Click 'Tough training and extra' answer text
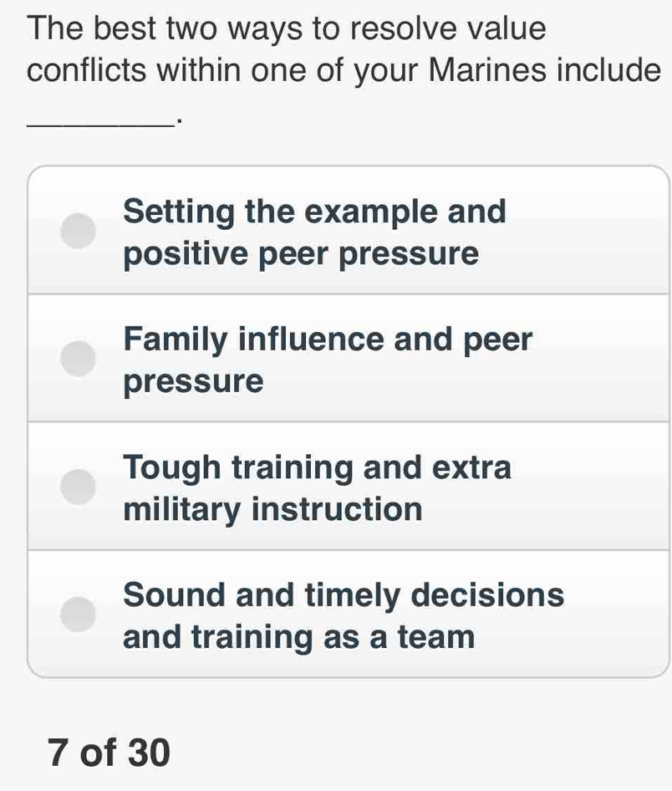The width and height of the screenshot is (672, 791). coord(317,468)
